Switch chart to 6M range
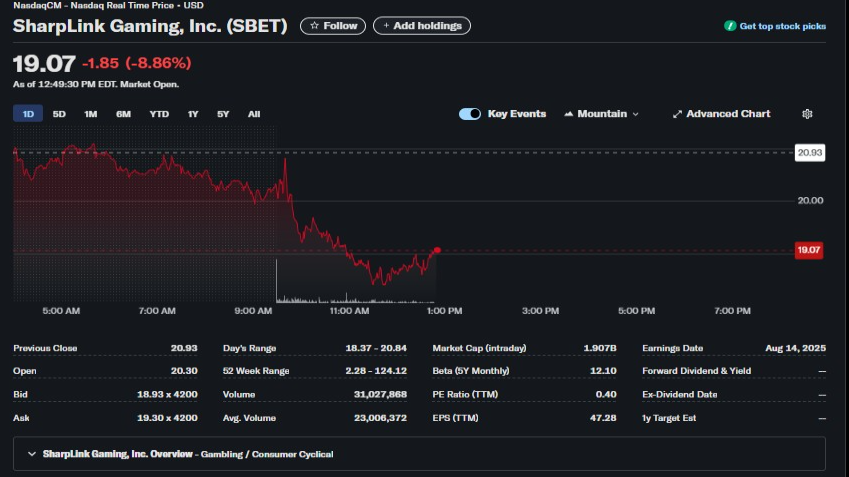The height and width of the screenshot is (477, 849). pos(123,114)
